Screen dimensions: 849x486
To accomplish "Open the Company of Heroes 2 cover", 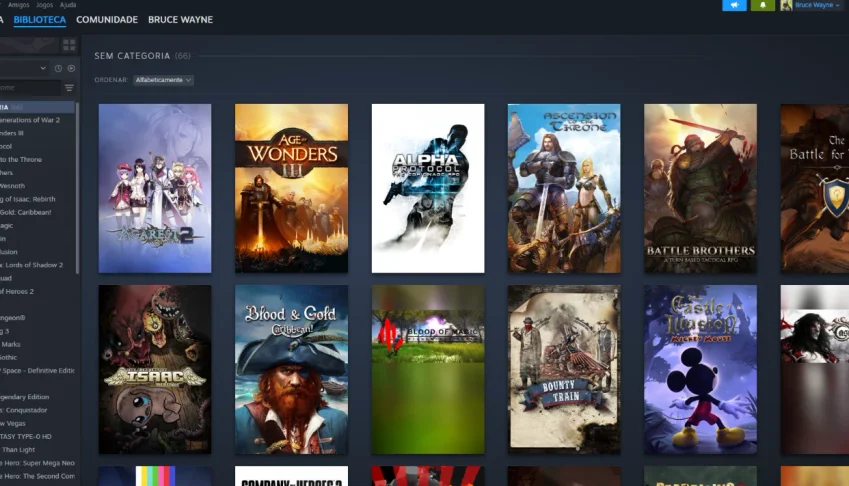I will click(291, 476).
